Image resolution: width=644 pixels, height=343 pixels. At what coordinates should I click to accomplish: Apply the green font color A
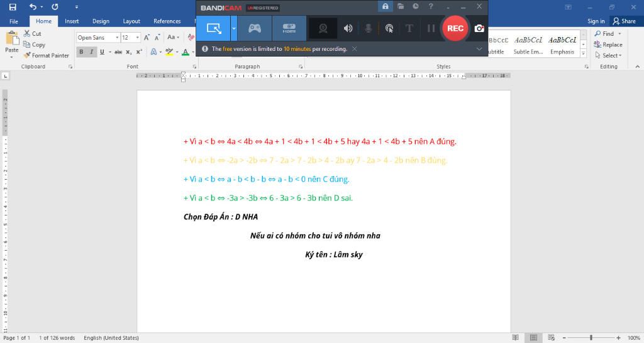pyautogui.click(x=186, y=52)
